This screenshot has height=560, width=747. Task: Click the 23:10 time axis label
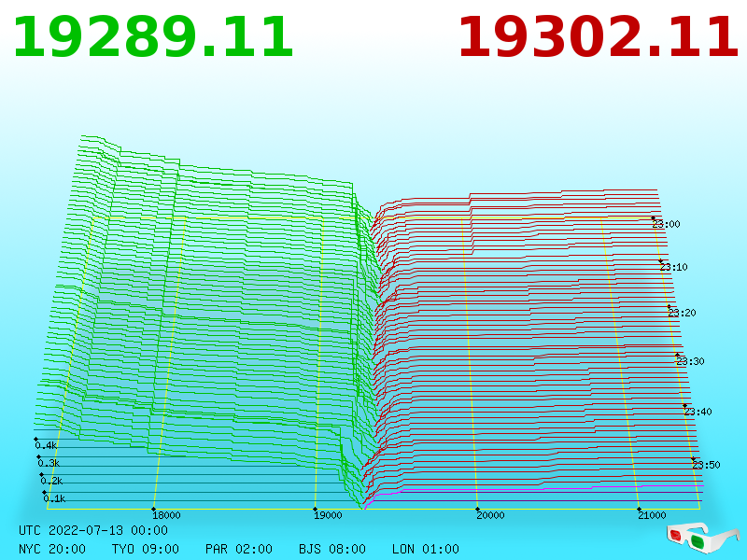(x=673, y=267)
